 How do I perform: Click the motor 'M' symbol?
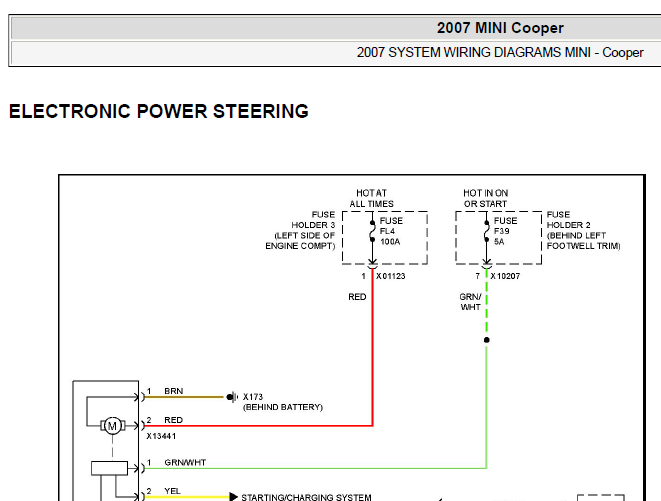click(113, 426)
